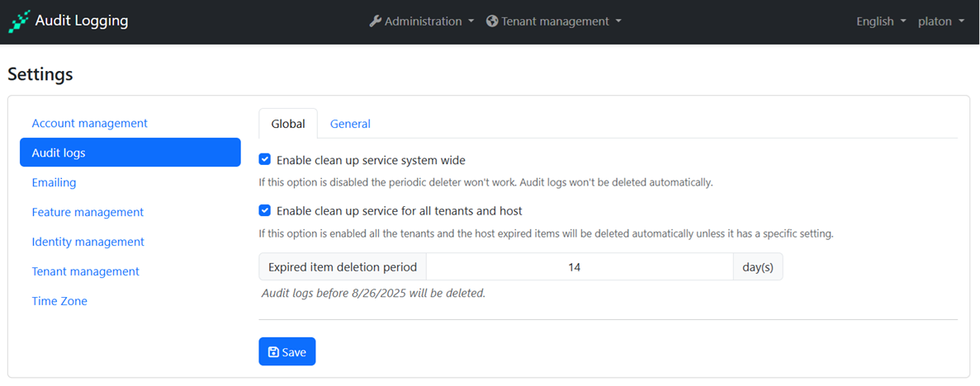Open the Administration dropdown menu
Viewport: 980px width, 386px height.
point(422,21)
